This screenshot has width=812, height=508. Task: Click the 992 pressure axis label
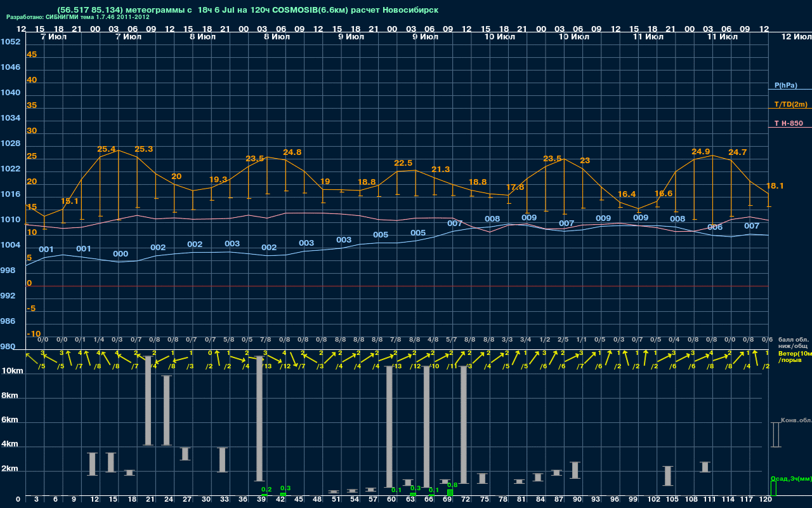tap(8, 296)
